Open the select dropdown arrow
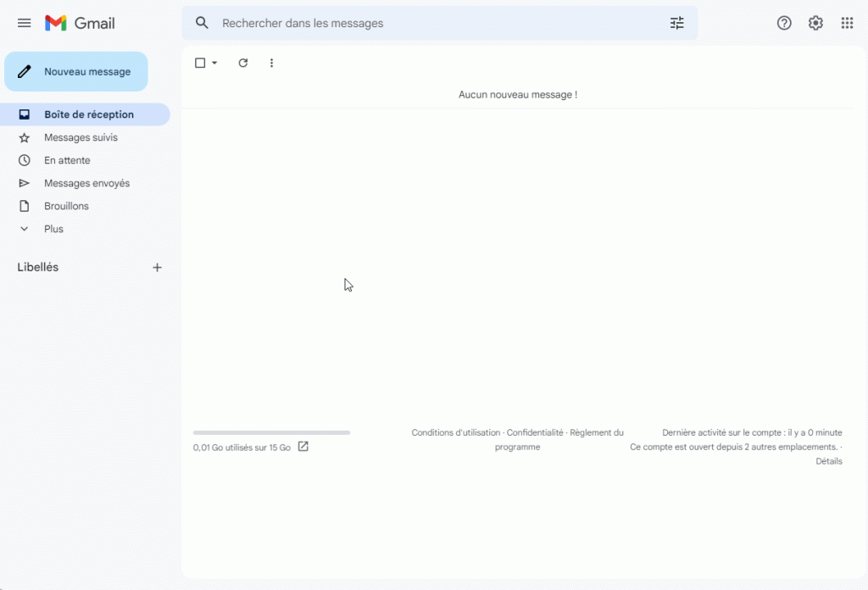Image resolution: width=868 pixels, height=590 pixels. click(214, 63)
